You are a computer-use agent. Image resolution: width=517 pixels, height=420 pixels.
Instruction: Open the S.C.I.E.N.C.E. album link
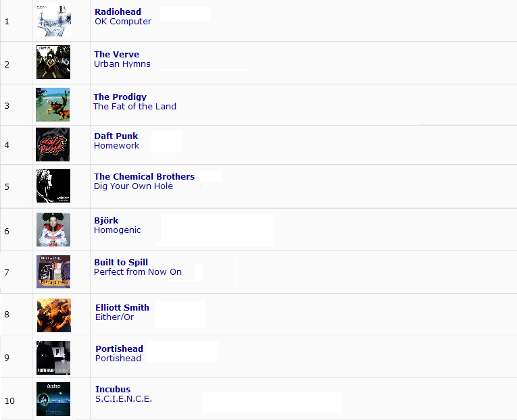click(124, 398)
